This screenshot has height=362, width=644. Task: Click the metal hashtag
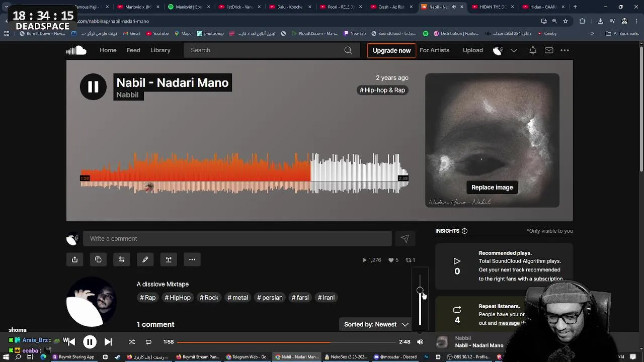pyautogui.click(x=237, y=298)
